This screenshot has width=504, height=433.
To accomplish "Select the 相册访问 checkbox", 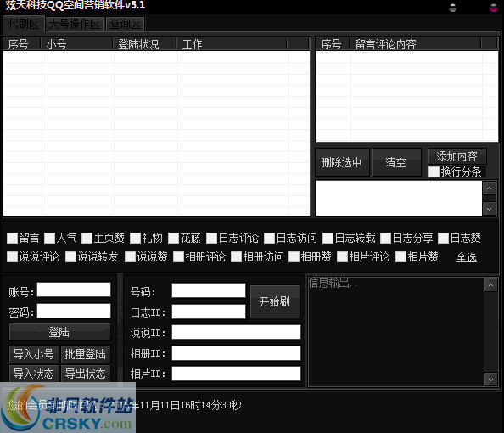I will [x=236, y=256].
